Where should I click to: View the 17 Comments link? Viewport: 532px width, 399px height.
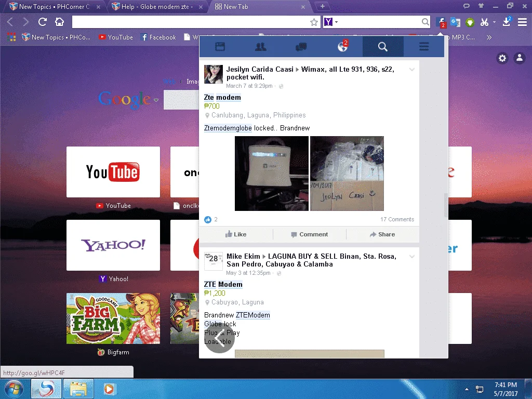397,219
